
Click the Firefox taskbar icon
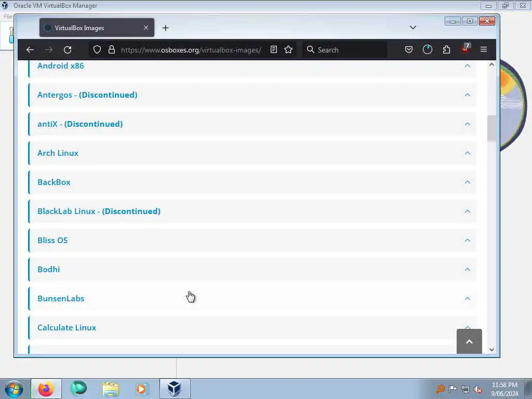(46, 389)
